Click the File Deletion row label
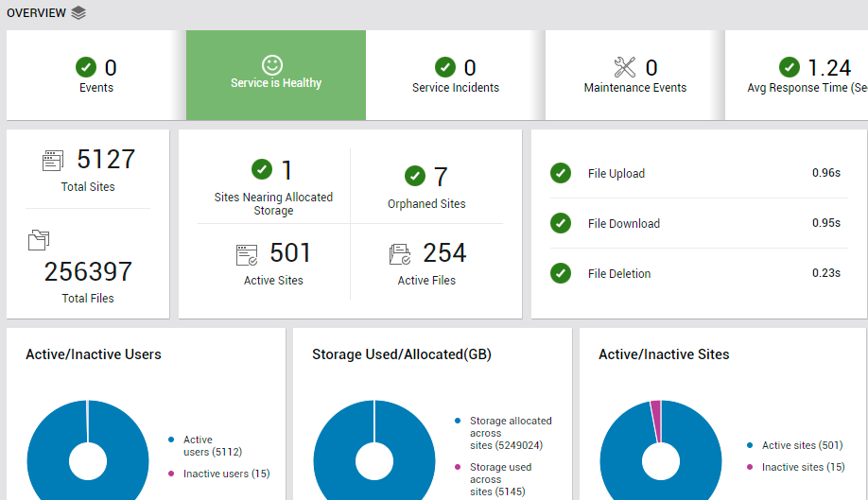The width and height of the screenshot is (868, 500). click(x=619, y=274)
